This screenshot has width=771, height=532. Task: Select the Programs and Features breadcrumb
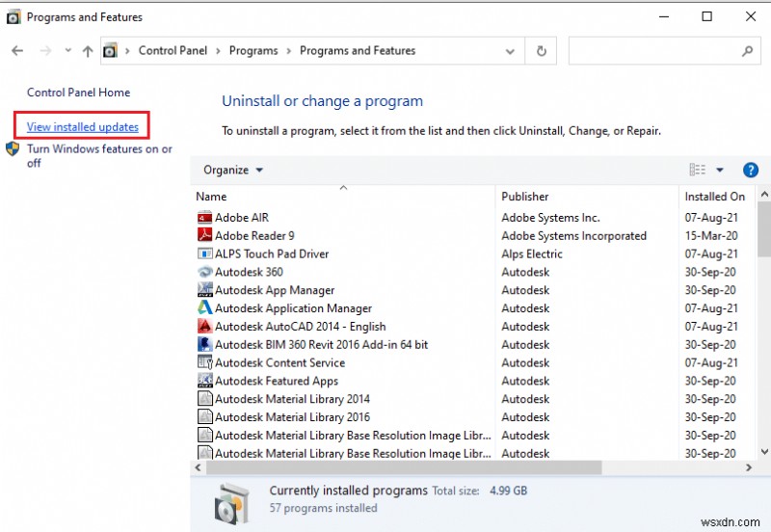358,51
